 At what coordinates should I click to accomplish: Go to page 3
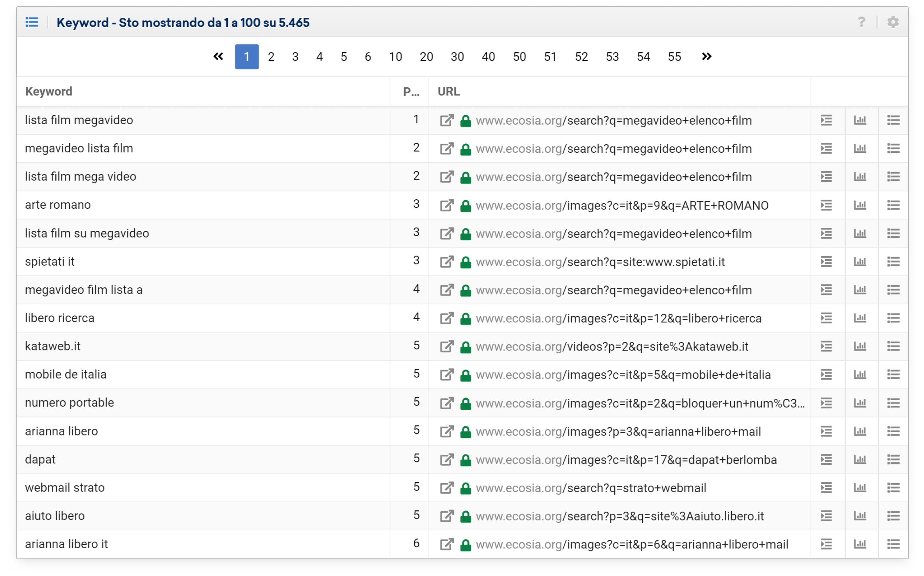[x=295, y=57]
